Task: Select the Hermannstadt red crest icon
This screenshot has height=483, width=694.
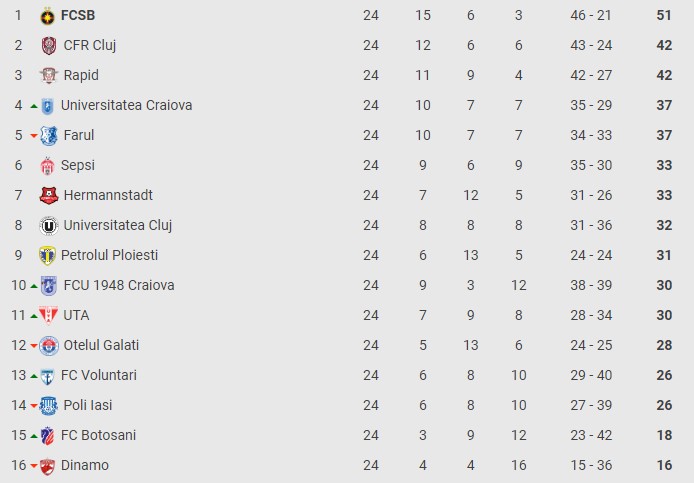Action: pos(49,195)
